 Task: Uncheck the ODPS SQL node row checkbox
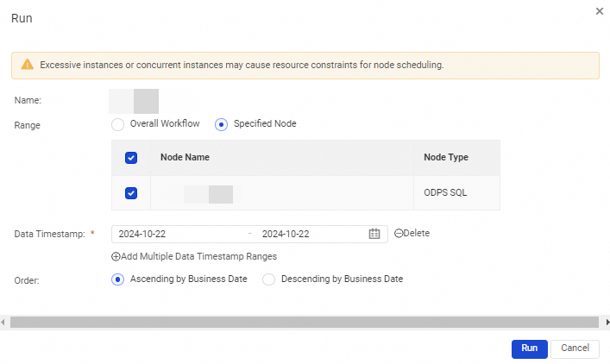pyautogui.click(x=131, y=193)
